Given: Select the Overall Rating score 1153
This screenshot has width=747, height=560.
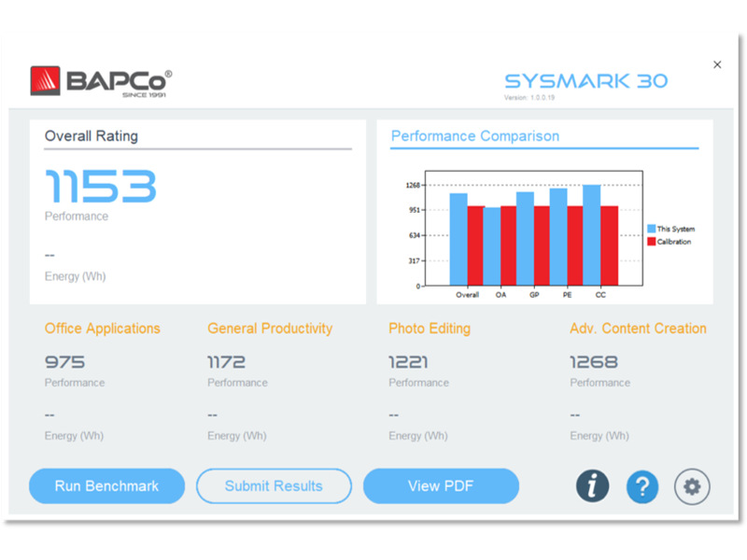Looking at the screenshot, I should (101, 186).
